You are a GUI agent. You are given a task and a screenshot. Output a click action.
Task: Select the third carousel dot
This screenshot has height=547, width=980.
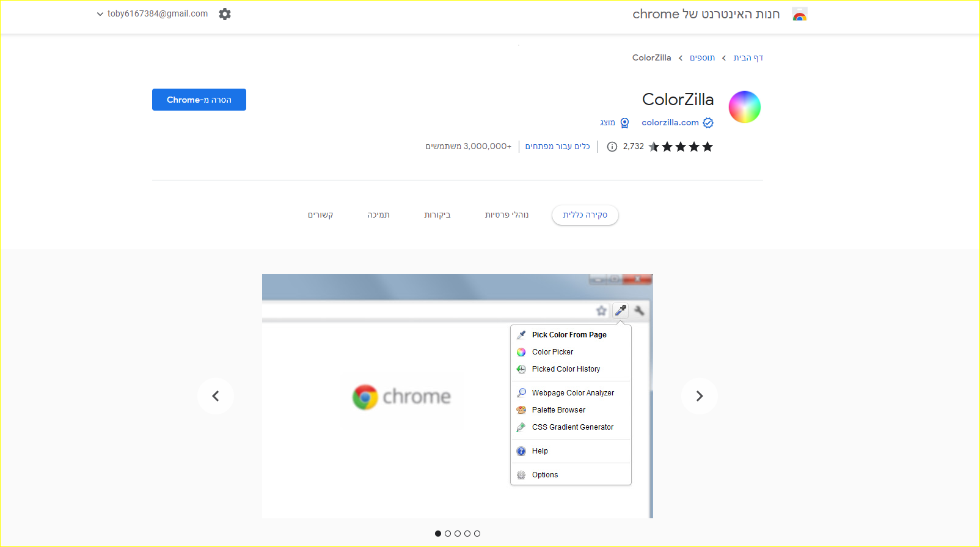pos(458,534)
